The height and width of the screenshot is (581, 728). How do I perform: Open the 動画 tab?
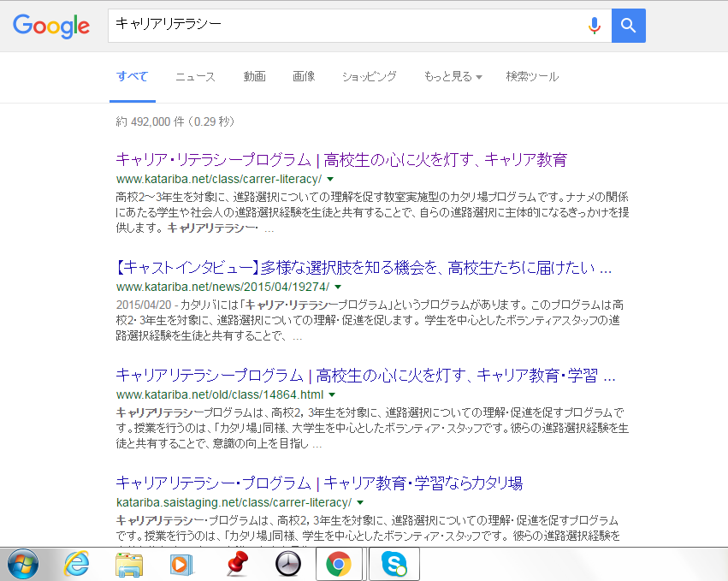254,77
